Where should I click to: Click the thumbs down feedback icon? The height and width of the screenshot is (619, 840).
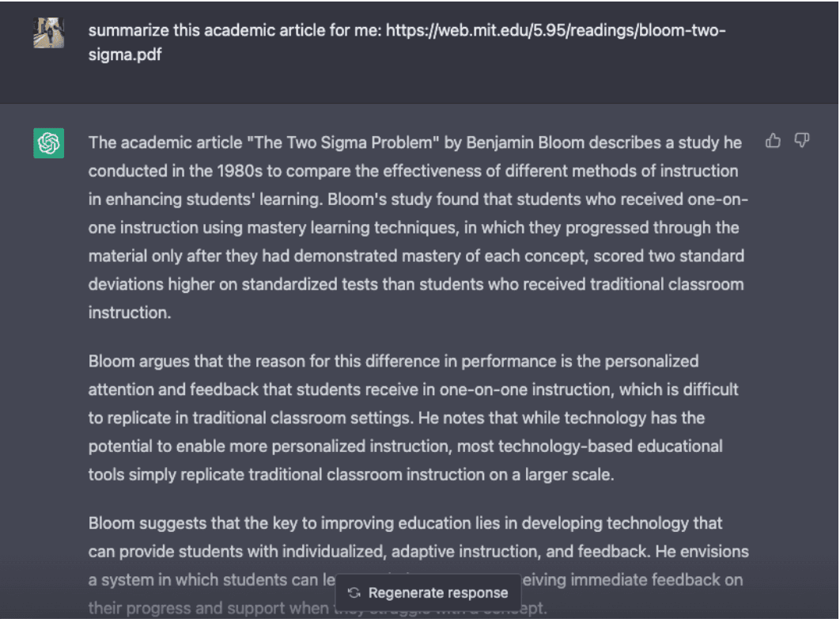802,141
